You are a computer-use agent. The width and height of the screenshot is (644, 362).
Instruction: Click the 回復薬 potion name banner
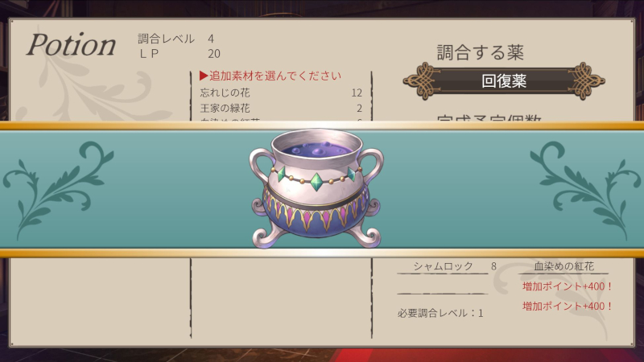pos(504,81)
